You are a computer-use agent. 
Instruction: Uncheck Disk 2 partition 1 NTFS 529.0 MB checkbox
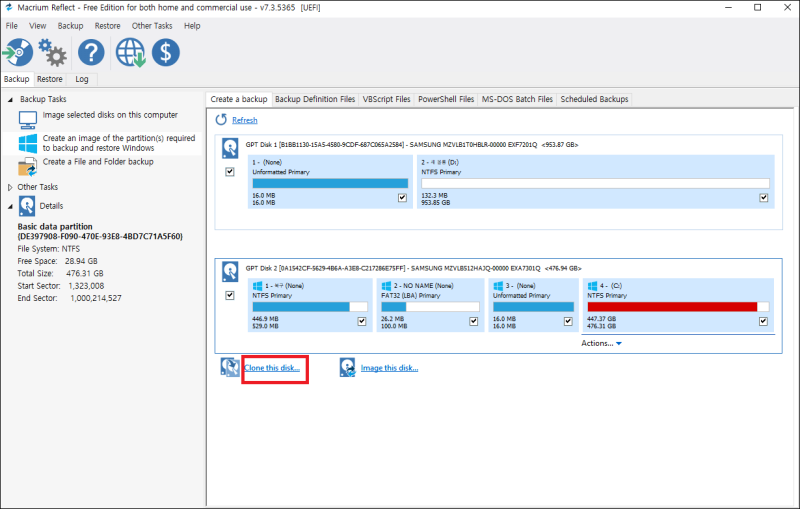point(362,321)
